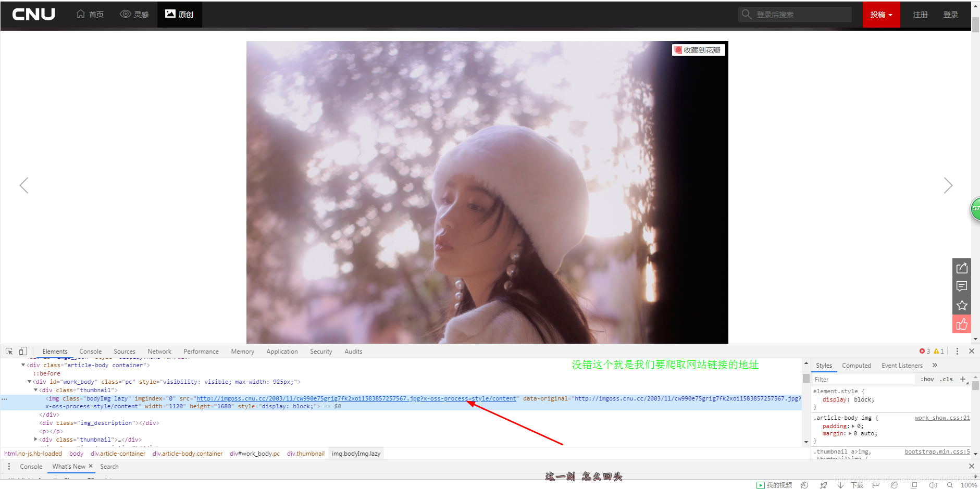Focus the 登录后搜索 search field
Screen dimensions: 980x489
pos(795,15)
